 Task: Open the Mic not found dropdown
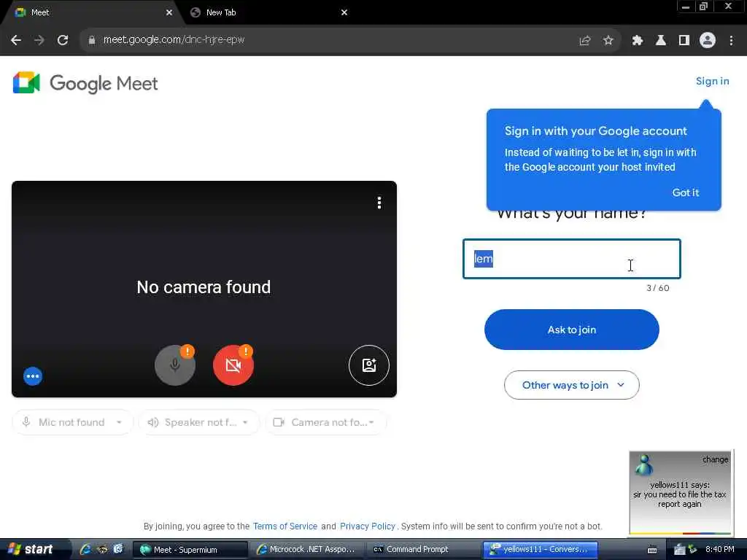[72, 422]
